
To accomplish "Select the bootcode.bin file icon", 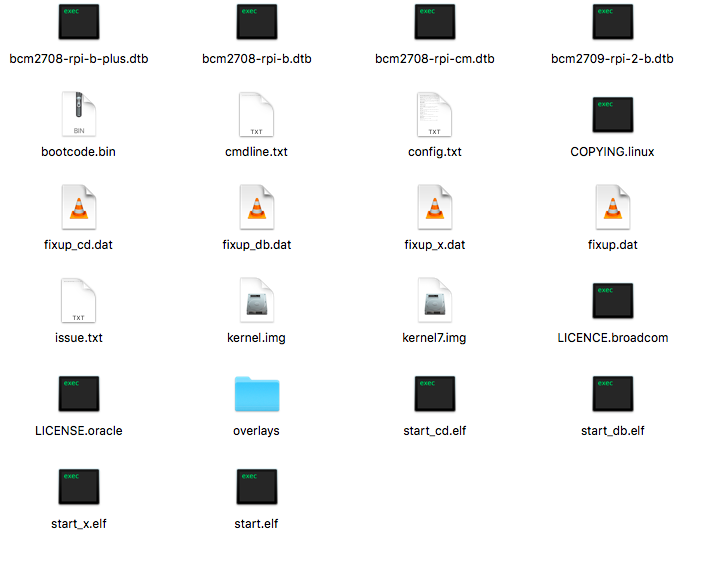I will [79, 114].
